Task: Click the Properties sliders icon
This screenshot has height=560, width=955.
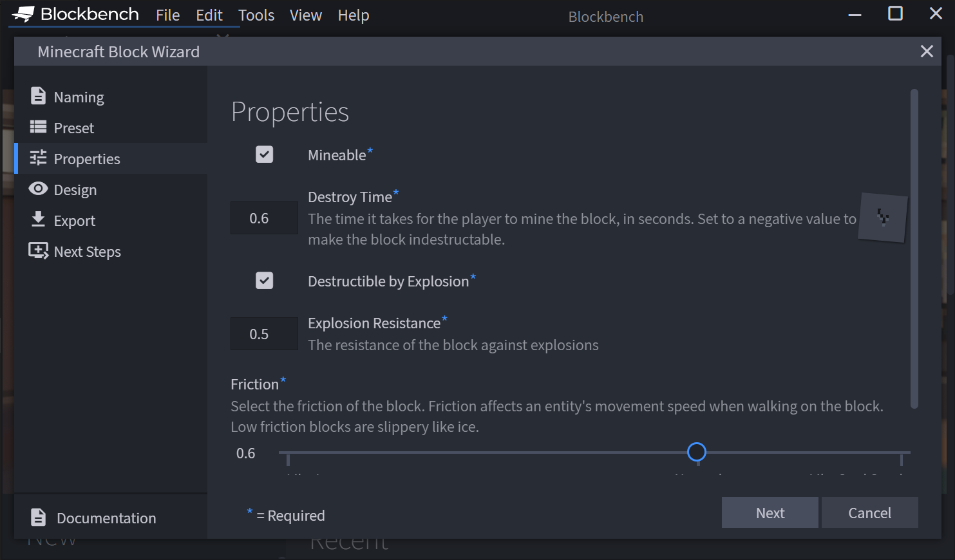Action: coord(39,158)
